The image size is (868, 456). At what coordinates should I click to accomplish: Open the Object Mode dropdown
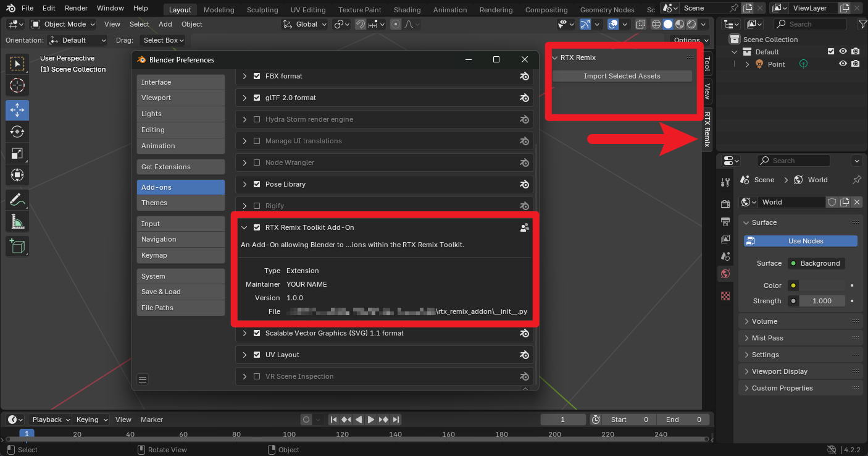click(x=64, y=24)
